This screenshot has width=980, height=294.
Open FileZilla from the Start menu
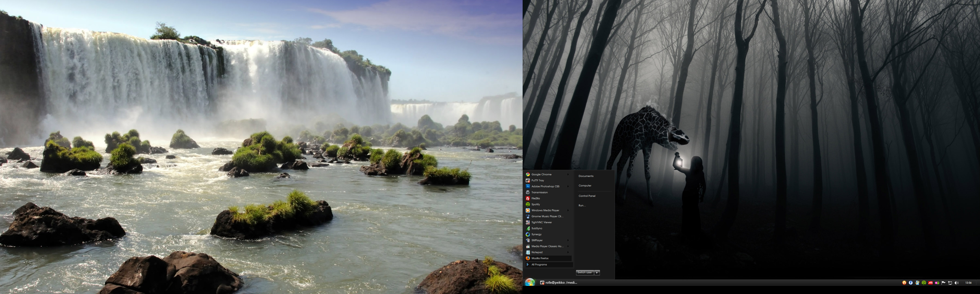548,198
